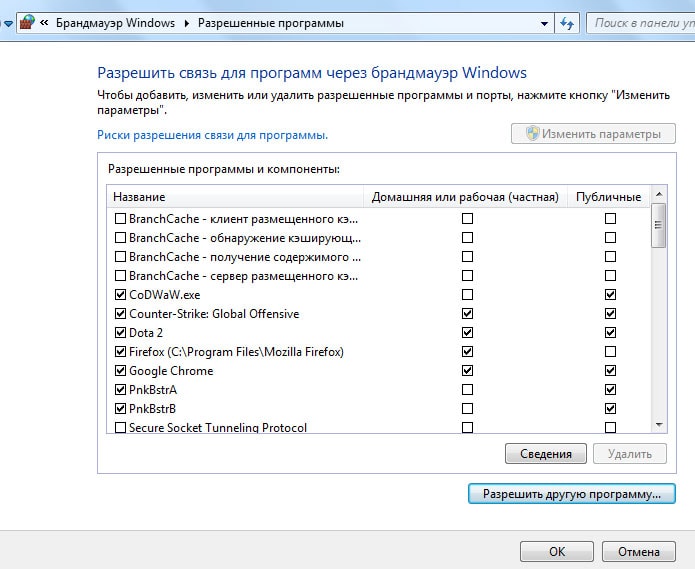Disable private network for Counter-Strike

[467, 313]
